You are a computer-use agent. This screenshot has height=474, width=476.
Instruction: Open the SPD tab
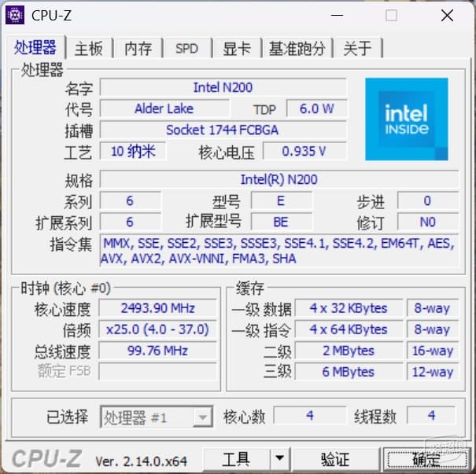click(x=186, y=49)
